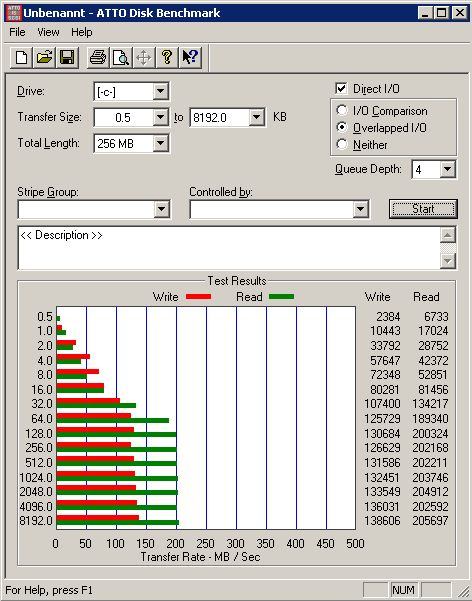Click the 64.0 row green read bar
This screenshot has width=472, height=601.
pyautogui.click(x=113, y=420)
